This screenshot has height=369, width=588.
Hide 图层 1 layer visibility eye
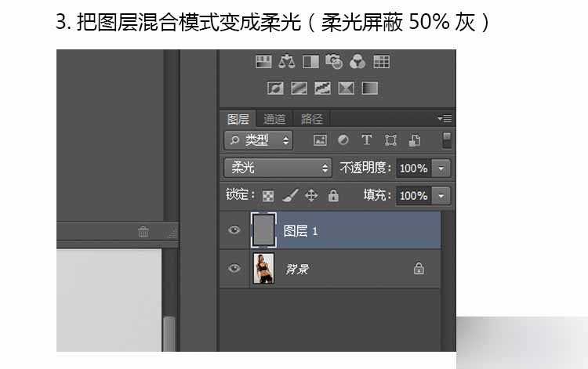pyautogui.click(x=234, y=230)
